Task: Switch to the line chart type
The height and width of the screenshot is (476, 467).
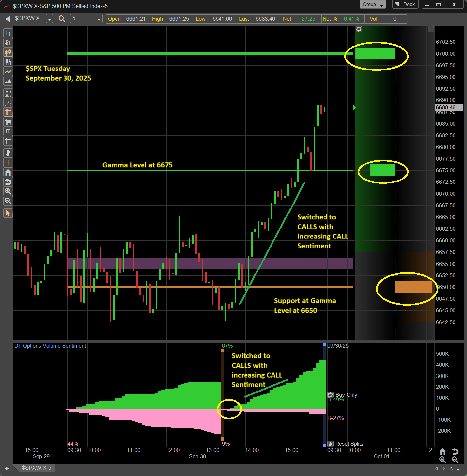Action: tap(8, 71)
